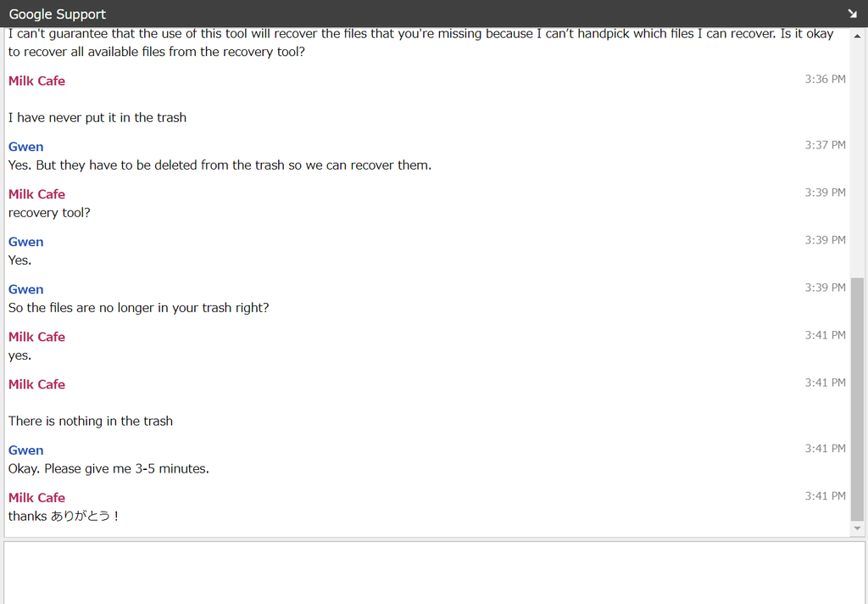Click the 3:37 PM timestamp
Image resolution: width=868 pixels, height=604 pixels.
click(826, 145)
